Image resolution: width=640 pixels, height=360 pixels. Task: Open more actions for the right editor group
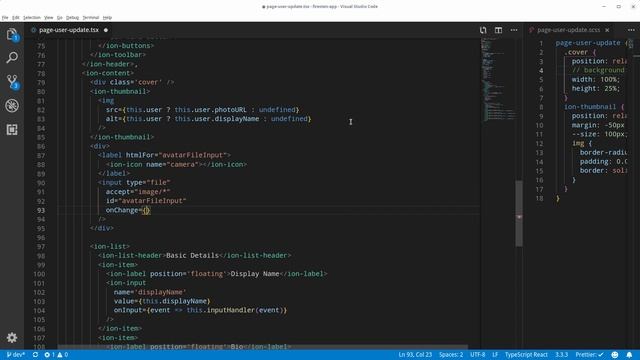(631, 30)
